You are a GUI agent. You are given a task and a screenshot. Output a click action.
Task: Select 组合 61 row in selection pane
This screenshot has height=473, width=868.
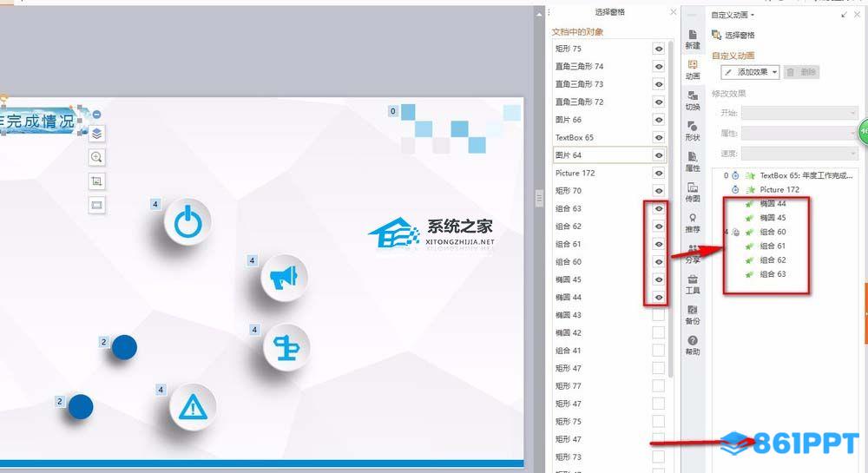point(609,244)
